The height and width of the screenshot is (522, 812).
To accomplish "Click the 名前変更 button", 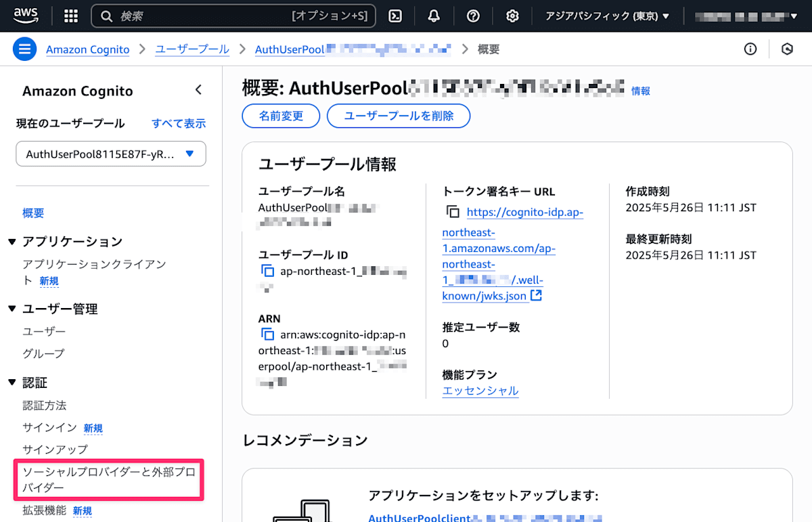I will click(x=281, y=116).
